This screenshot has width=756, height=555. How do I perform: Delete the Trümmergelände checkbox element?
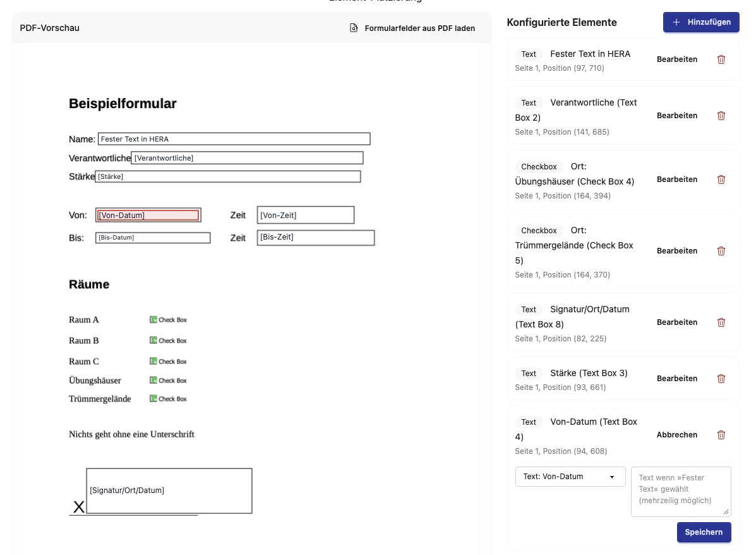[721, 251]
